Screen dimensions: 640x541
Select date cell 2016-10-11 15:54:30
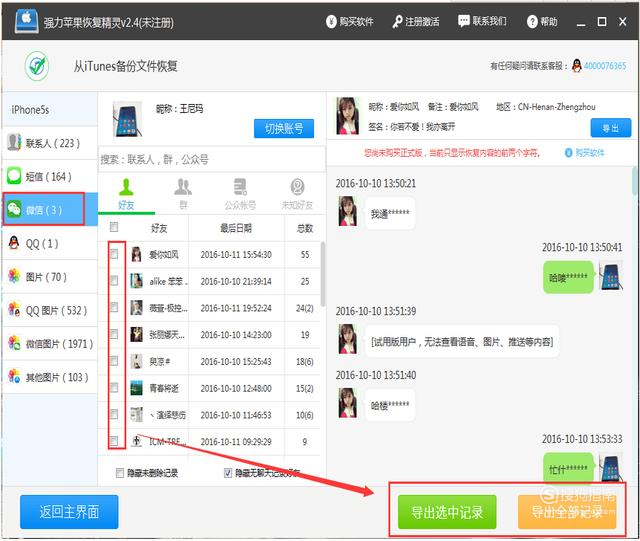pos(236,254)
